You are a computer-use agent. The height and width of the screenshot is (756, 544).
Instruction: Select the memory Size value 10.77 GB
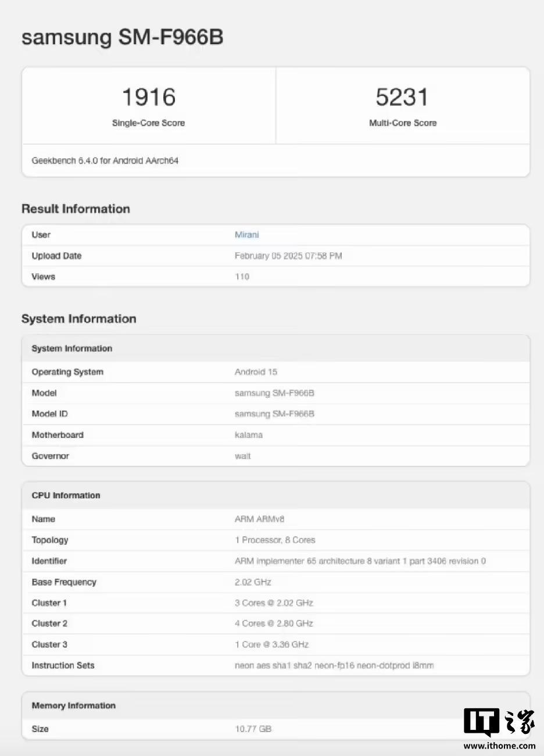(x=252, y=729)
